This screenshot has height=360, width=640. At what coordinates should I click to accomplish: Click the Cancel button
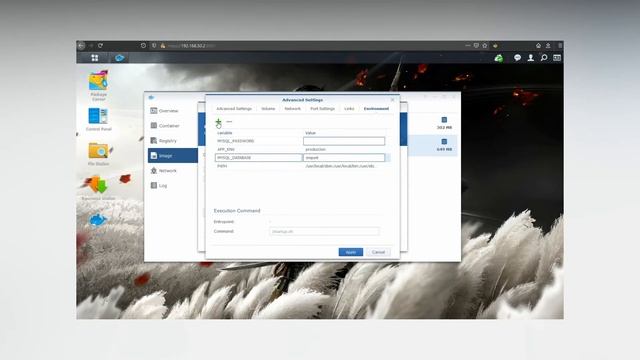pos(378,252)
